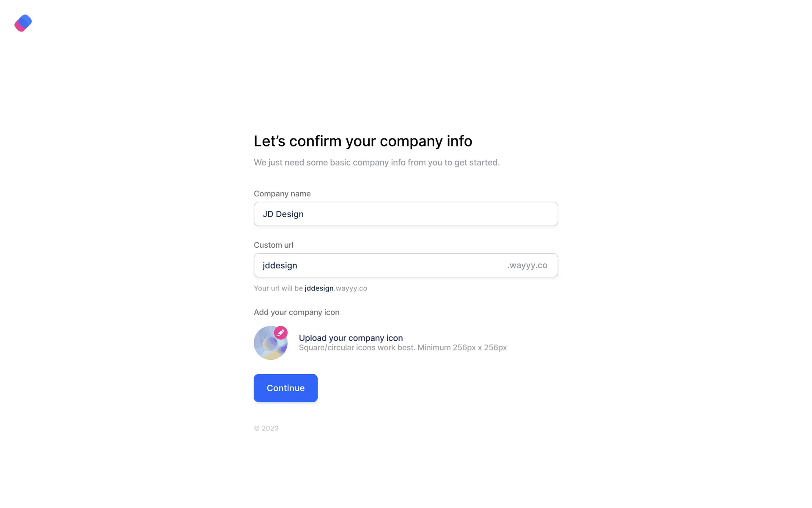812x508 pixels.
Task: Click 'Let's confirm your company info' heading
Action: point(363,141)
